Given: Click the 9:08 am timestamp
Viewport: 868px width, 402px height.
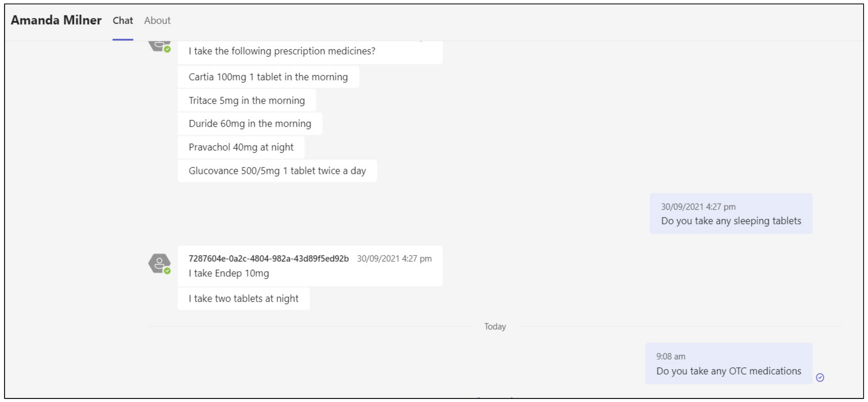Looking at the screenshot, I should pyautogui.click(x=671, y=356).
